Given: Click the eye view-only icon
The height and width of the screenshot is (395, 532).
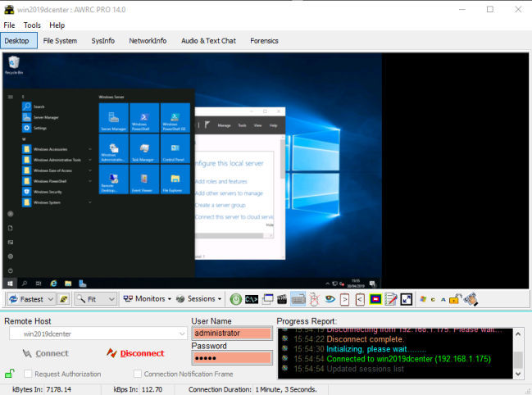Looking at the screenshot, I should pyautogui.click(x=330, y=298).
